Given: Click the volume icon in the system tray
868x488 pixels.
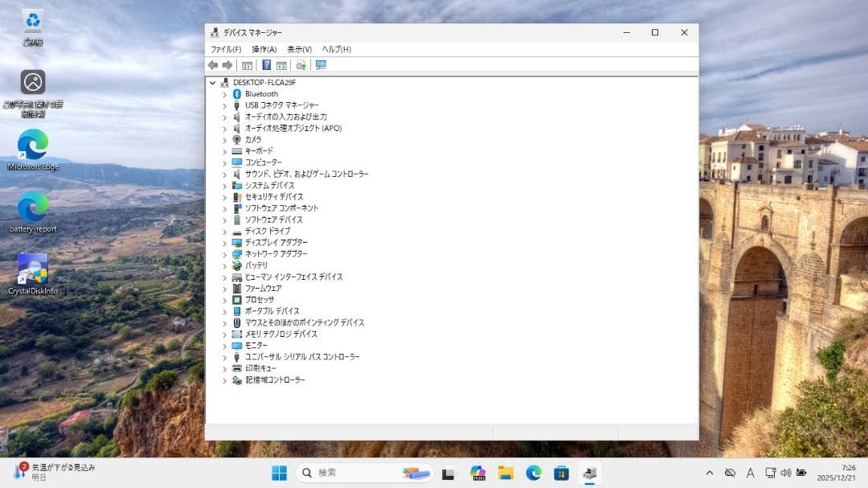Looking at the screenshot, I should tap(784, 474).
